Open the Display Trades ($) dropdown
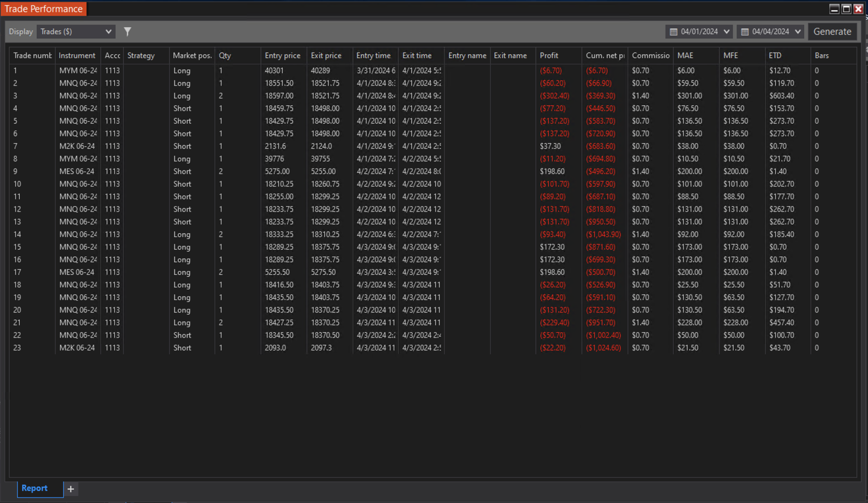The width and height of the screenshot is (868, 503). point(75,32)
